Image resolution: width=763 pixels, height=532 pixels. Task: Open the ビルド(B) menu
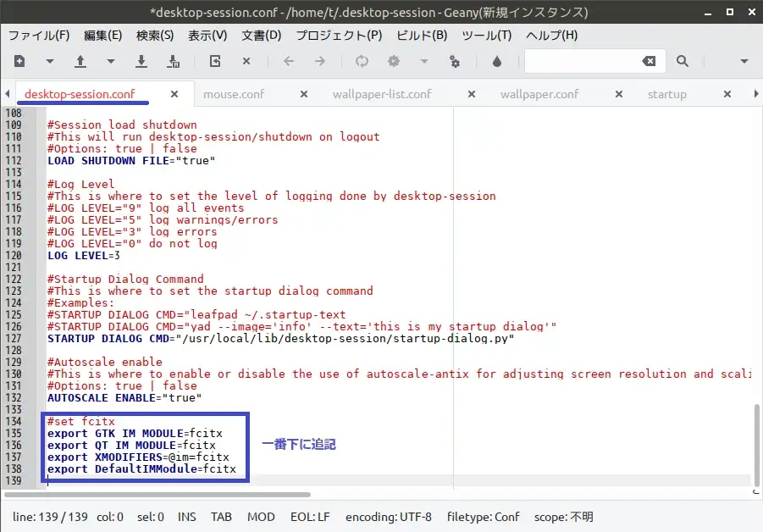coord(422,36)
